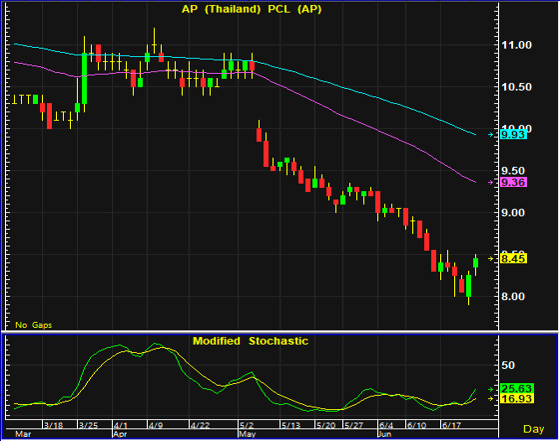Click the 3/18 date marker
This screenshot has height=441, width=560.
pos(53,425)
